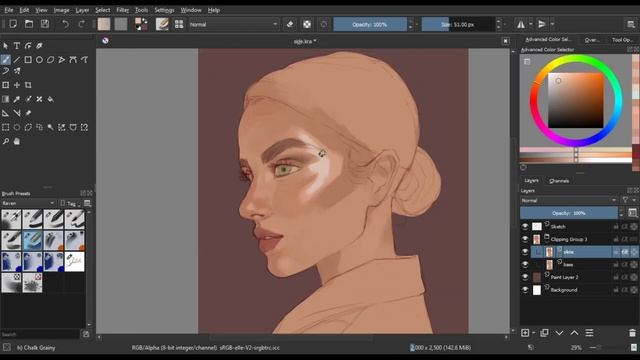Expand the add new layer options arrow
Image resolution: width=640 pixels, height=360 pixels.
pos(534,333)
